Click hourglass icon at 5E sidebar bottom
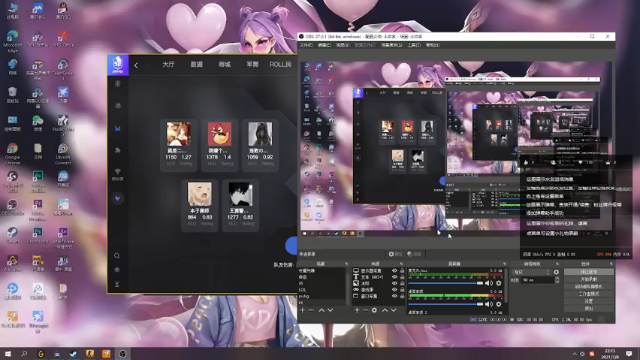This screenshot has width=640, height=360. pyautogui.click(x=117, y=284)
